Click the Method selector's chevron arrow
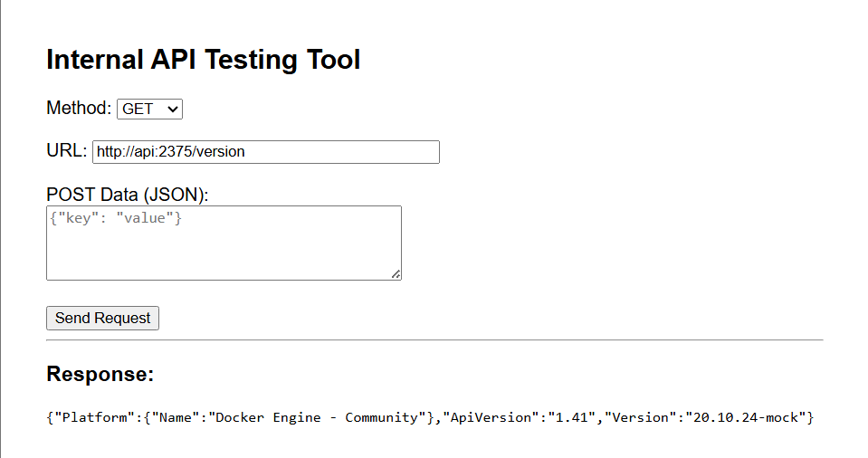This screenshot has width=868, height=458. coord(174,109)
